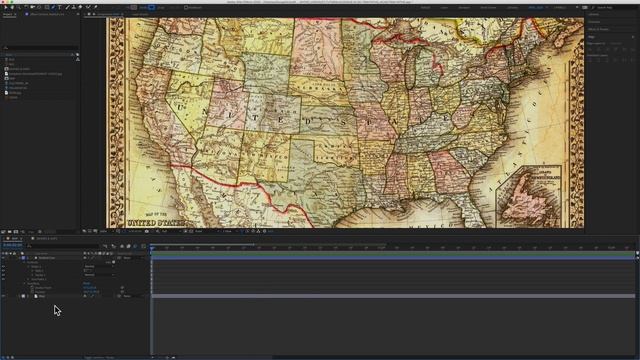Switch to the Default workspace
The width and height of the screenshot is (640, 360).
425,7
